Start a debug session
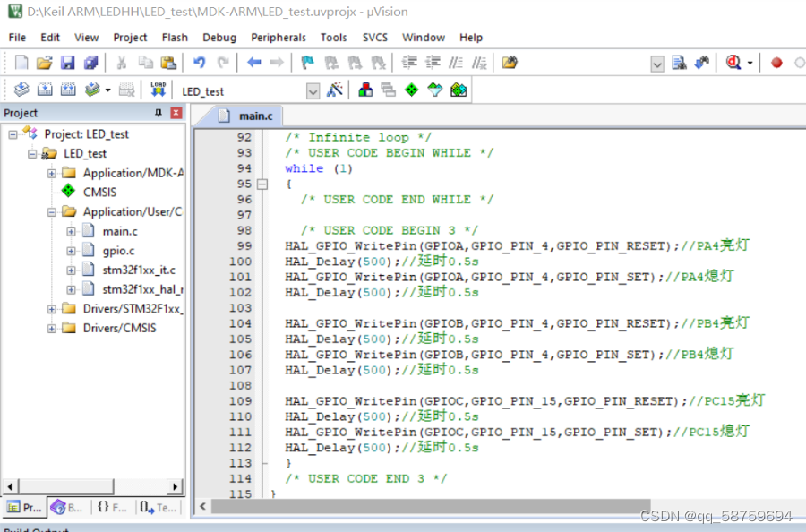Viewport: 806px width, 532px height. pos(733,63)
